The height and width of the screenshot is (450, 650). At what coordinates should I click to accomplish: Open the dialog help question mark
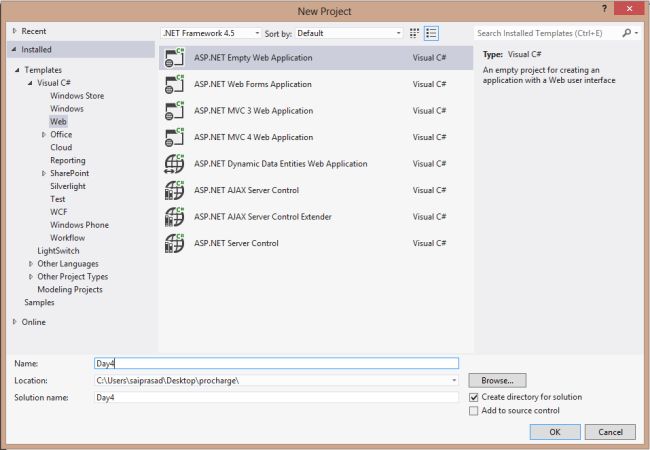[604, 8]
